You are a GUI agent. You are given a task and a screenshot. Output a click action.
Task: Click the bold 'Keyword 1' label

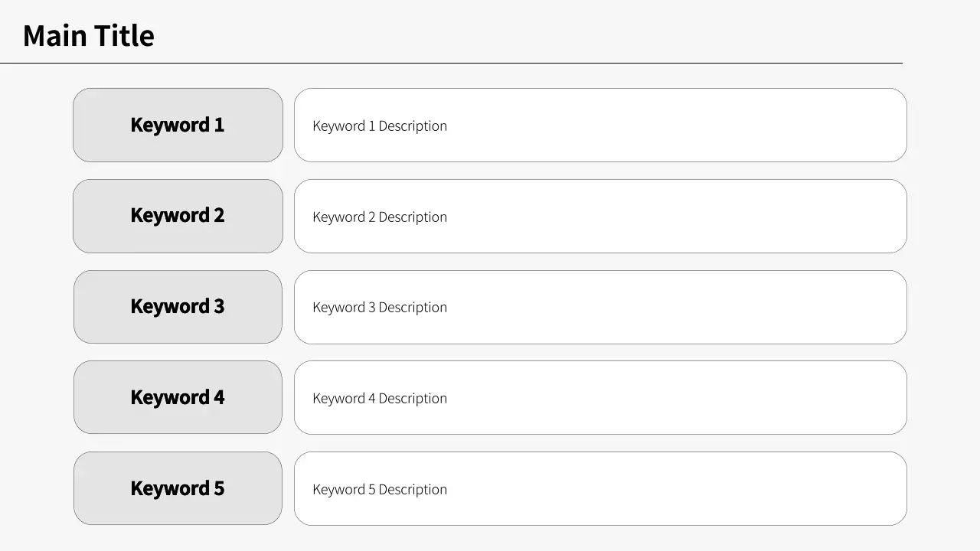click(x=178, y=125)
